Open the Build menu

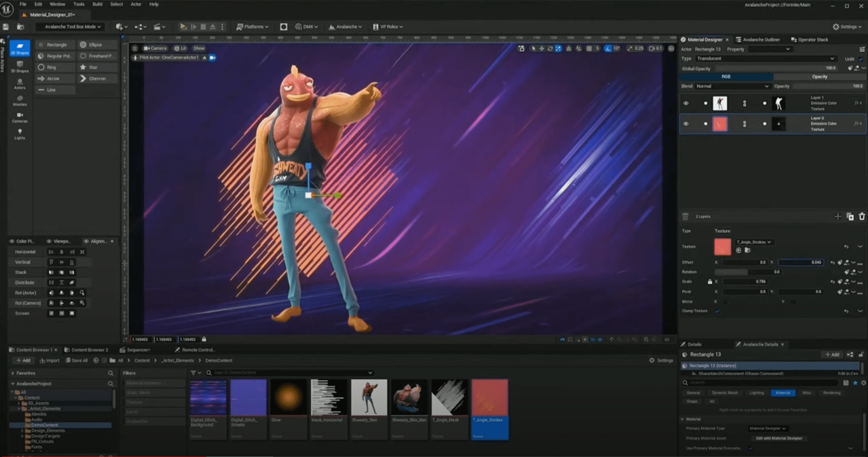[97, 4]
